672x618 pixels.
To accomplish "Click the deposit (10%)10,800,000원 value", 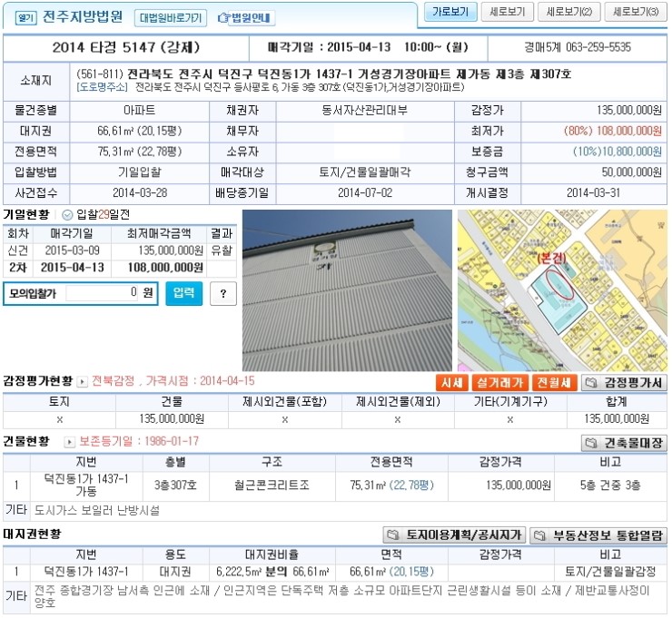I will tap(618, 152).
